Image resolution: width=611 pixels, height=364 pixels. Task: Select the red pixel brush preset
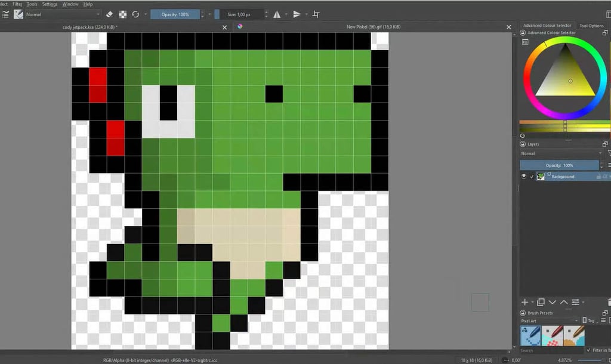[x=552, y=336]
